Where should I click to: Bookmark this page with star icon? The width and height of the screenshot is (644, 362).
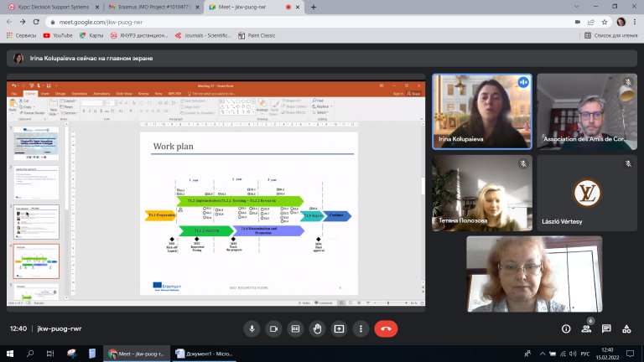(605, 22)
